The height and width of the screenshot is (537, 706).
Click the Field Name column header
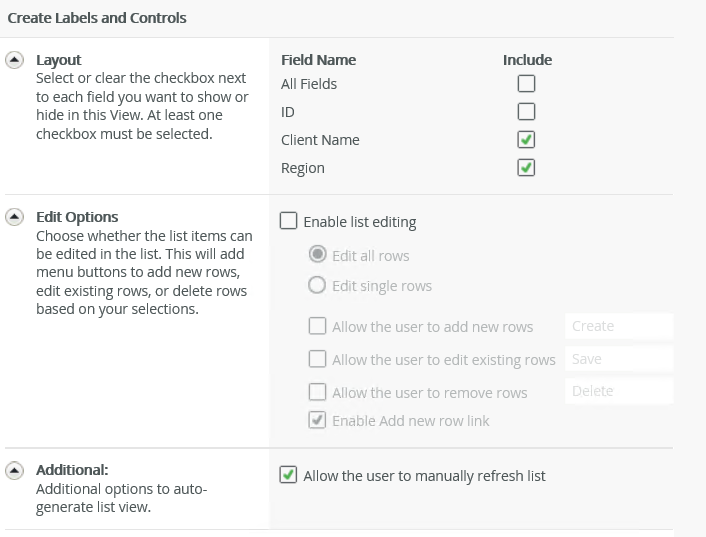coord(318,60)
